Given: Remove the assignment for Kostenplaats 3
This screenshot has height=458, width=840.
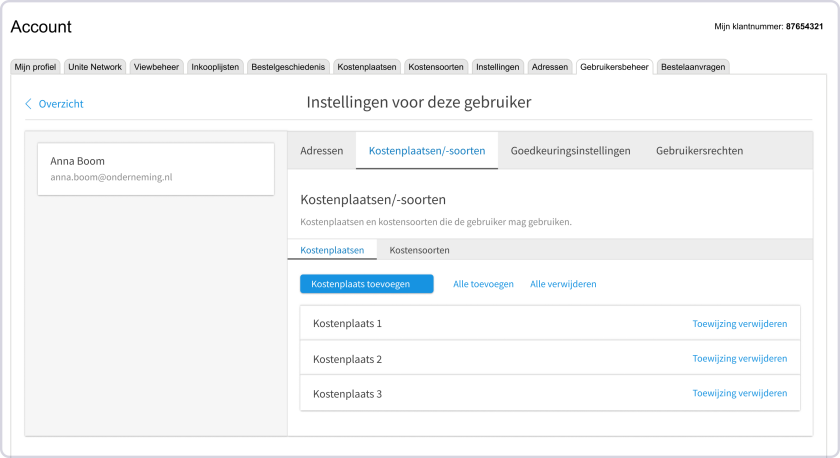Looking at the screenshot, I should click(740, 393).
